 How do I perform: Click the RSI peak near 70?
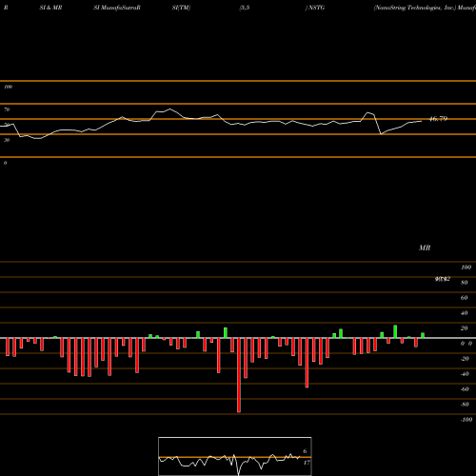pyautogui.click(x=169, y=109)
